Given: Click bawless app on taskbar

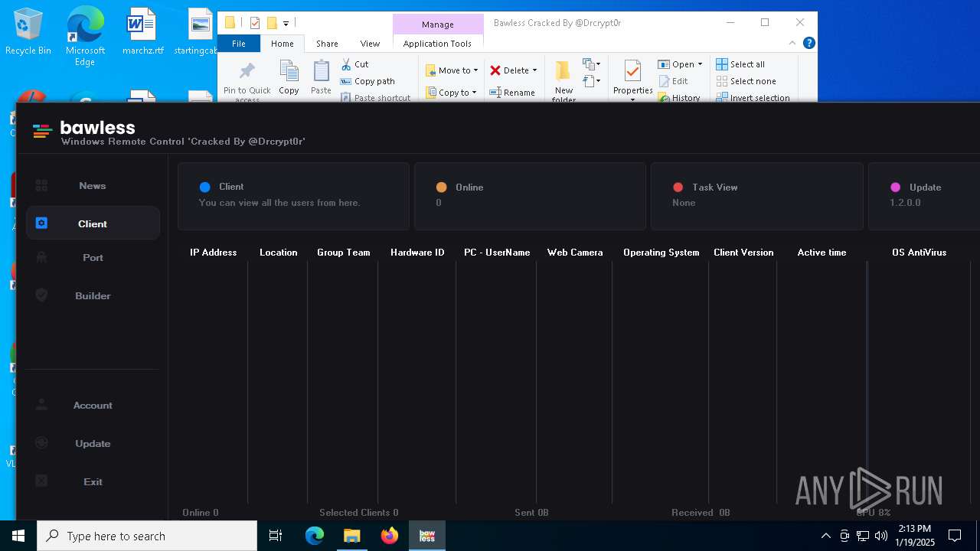Looking at the screenshot, I should [x=427, y=536].
